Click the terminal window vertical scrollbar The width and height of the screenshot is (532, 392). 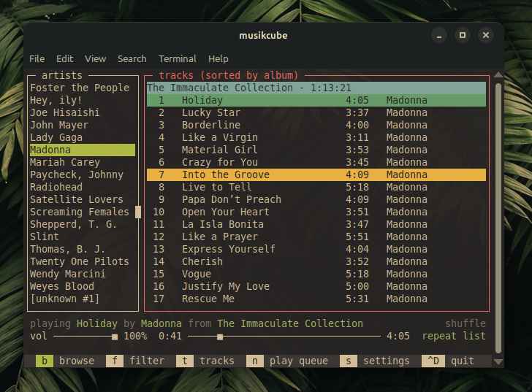[498, 218]
